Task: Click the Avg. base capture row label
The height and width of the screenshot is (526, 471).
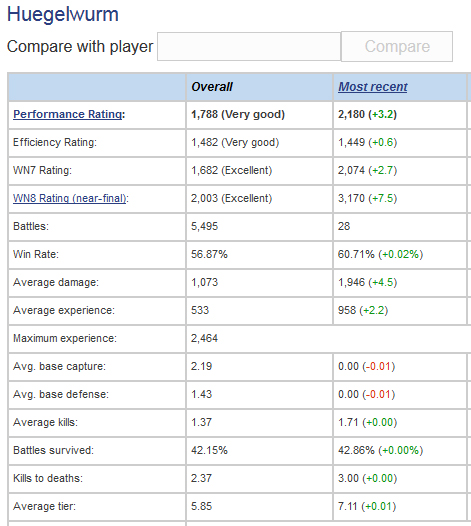Action: [x=59, y=366]
